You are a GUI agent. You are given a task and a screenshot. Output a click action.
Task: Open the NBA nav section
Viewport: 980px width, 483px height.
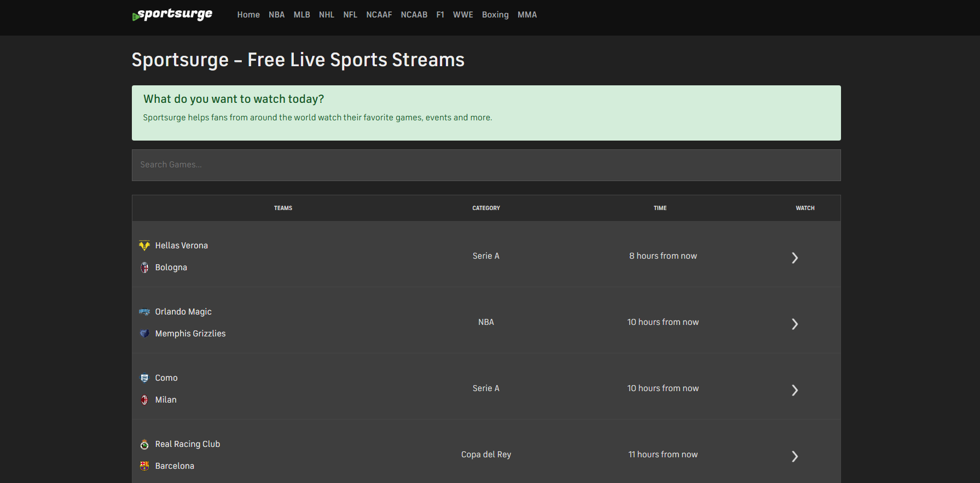(x=276, y=15)
